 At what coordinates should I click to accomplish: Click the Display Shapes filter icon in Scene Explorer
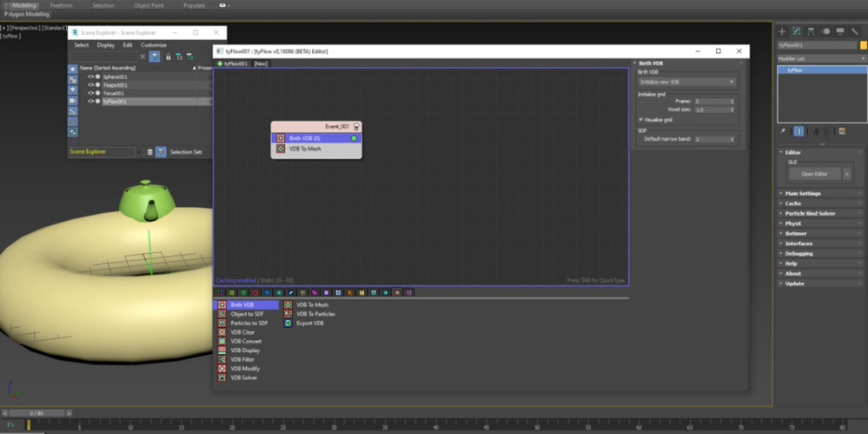tap(72, 79)
